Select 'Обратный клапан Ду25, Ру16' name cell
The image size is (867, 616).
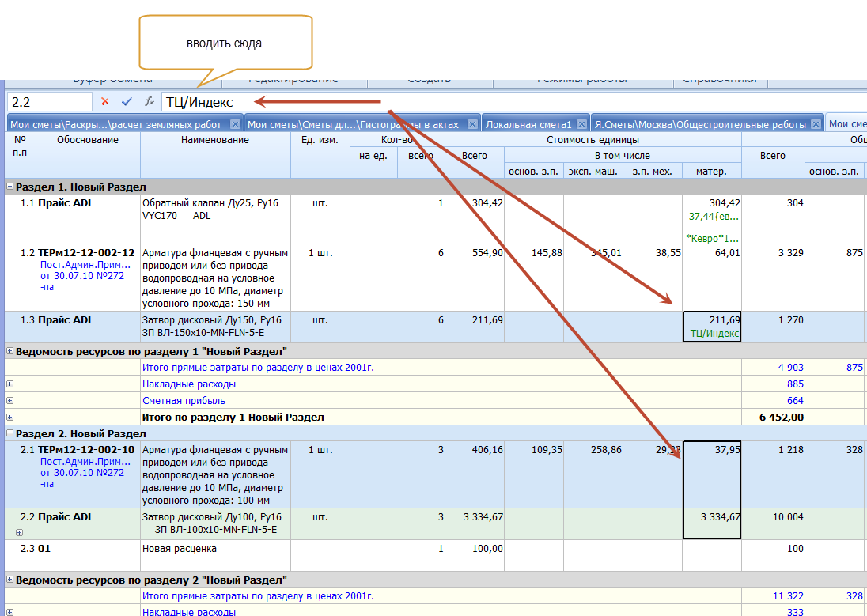(x=216, y=219)
